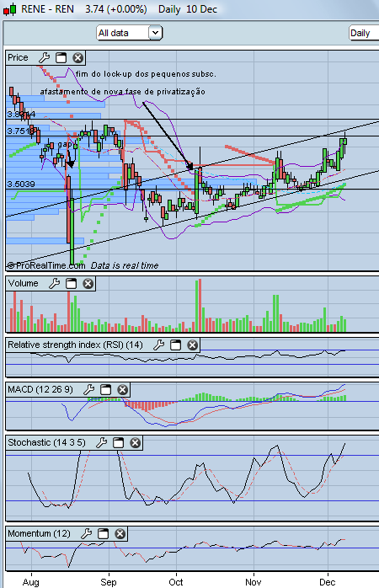Maximize the Price panel window icon
379x588 pixels.
(61, 58)
